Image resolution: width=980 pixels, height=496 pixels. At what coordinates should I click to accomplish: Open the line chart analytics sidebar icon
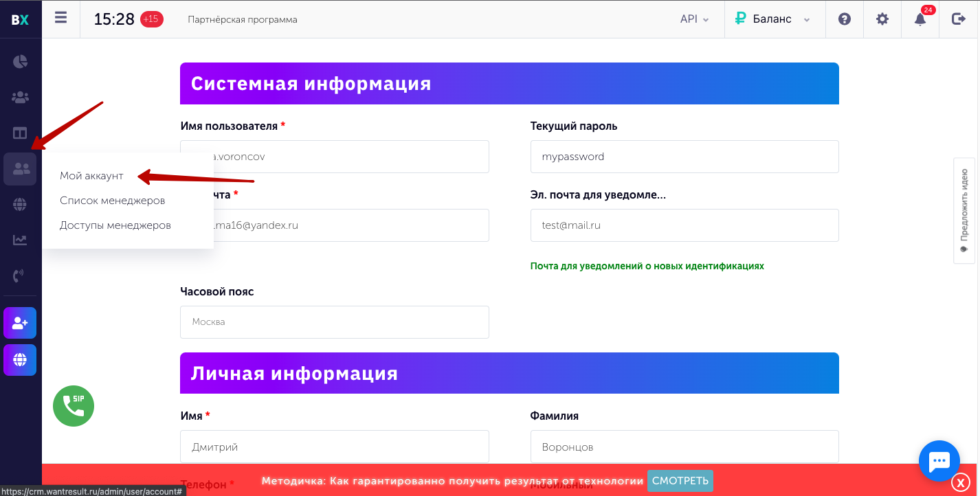point(20,240)
